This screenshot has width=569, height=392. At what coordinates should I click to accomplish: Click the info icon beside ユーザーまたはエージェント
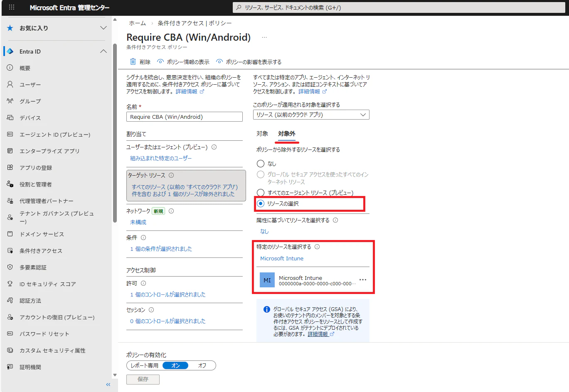214,147
